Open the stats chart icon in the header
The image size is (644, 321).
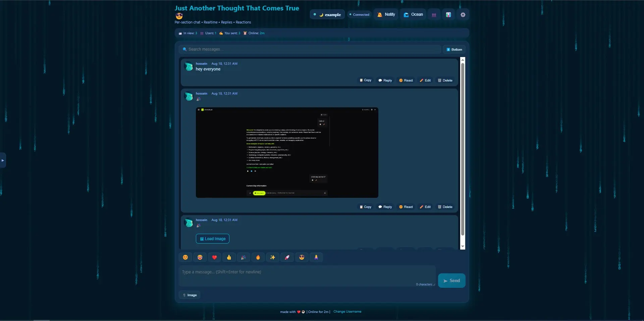[448, 15]
